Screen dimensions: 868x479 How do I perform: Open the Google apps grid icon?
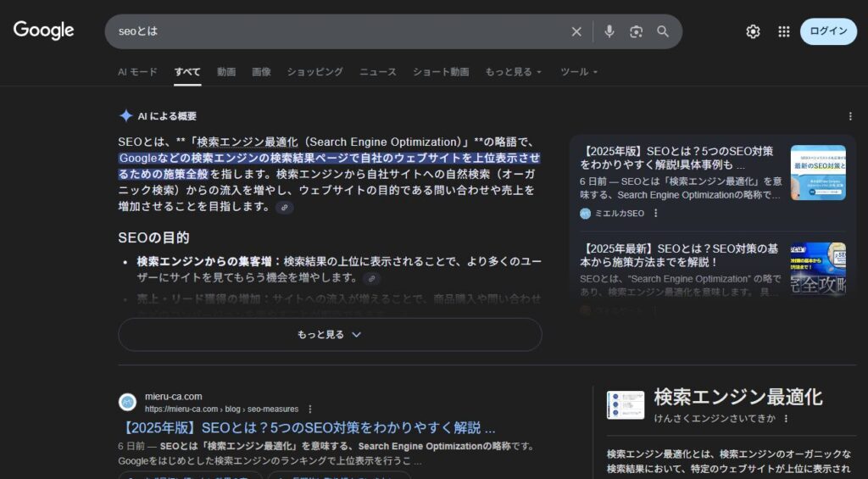point(784,31)
